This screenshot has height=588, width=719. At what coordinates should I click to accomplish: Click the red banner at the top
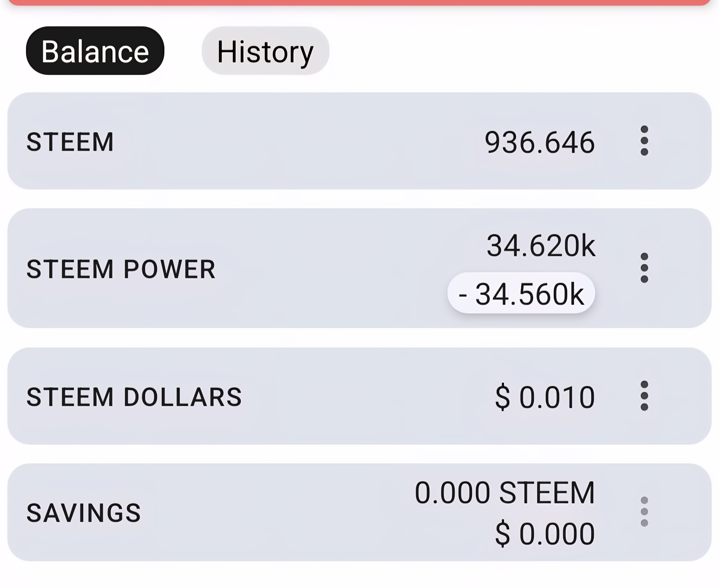click(359, 2)
